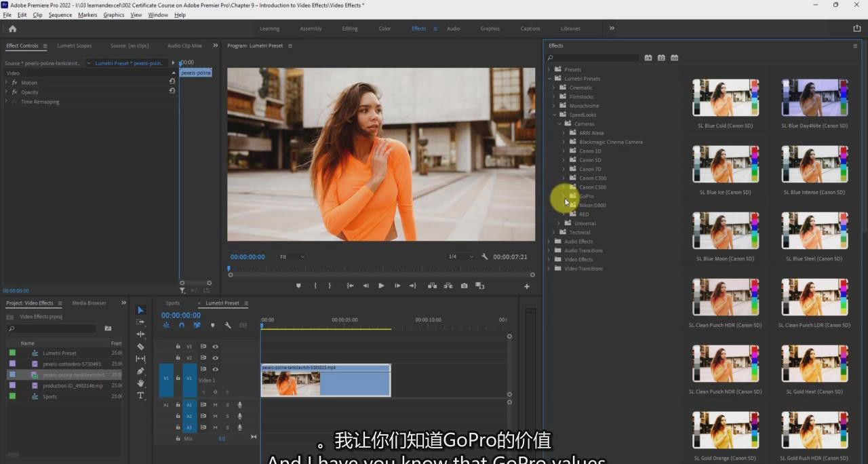This screenshot has width=868, height=464.
Task: Expand the Time Remapping properties
Action: point(7,102)
